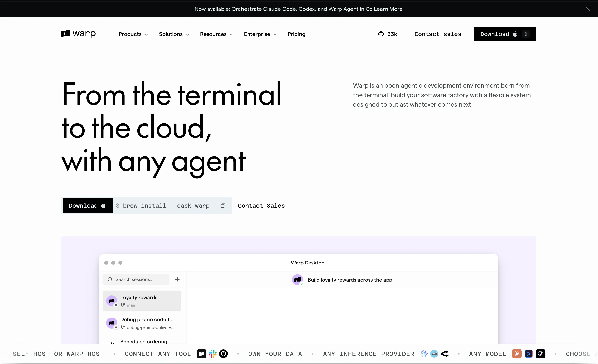Click the Debug promo code agent avatar
This screenshot has width=598, height=364.
[112, 323]
